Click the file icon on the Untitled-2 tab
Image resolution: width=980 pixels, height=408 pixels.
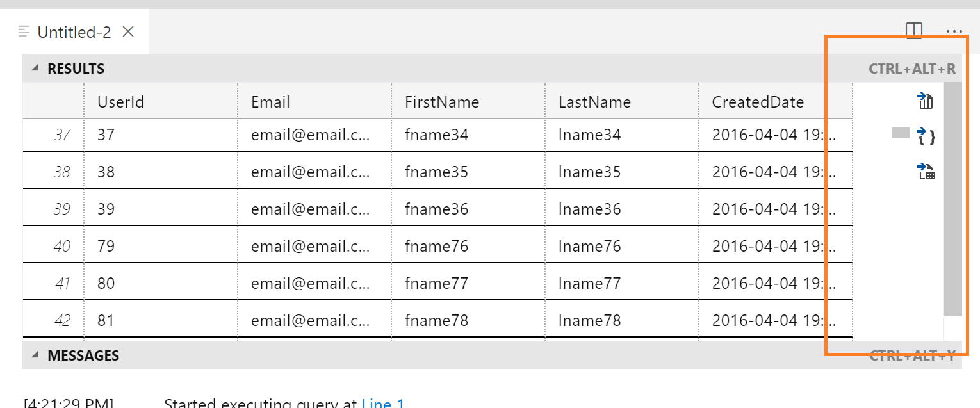click(24, 31)
